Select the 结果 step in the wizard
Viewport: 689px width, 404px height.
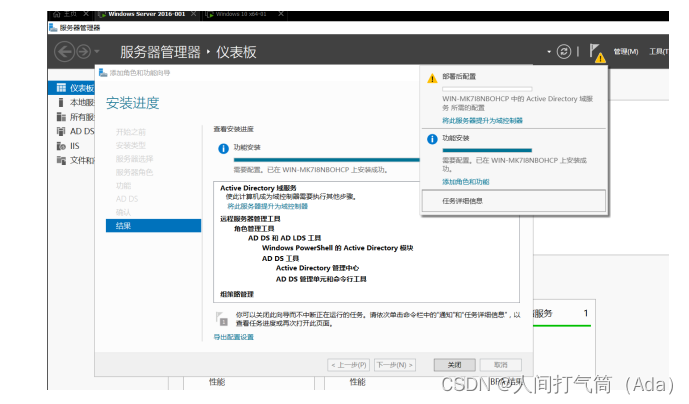tap(153, 226)
